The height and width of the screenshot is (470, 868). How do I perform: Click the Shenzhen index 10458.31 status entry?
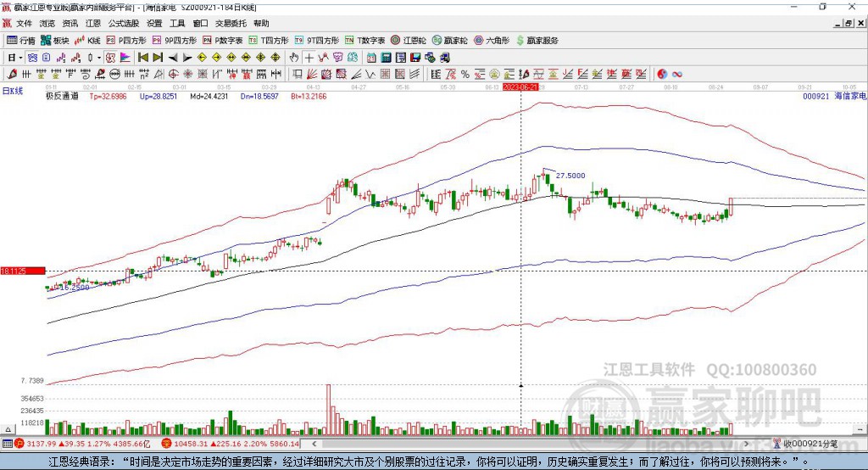point(231,444)
